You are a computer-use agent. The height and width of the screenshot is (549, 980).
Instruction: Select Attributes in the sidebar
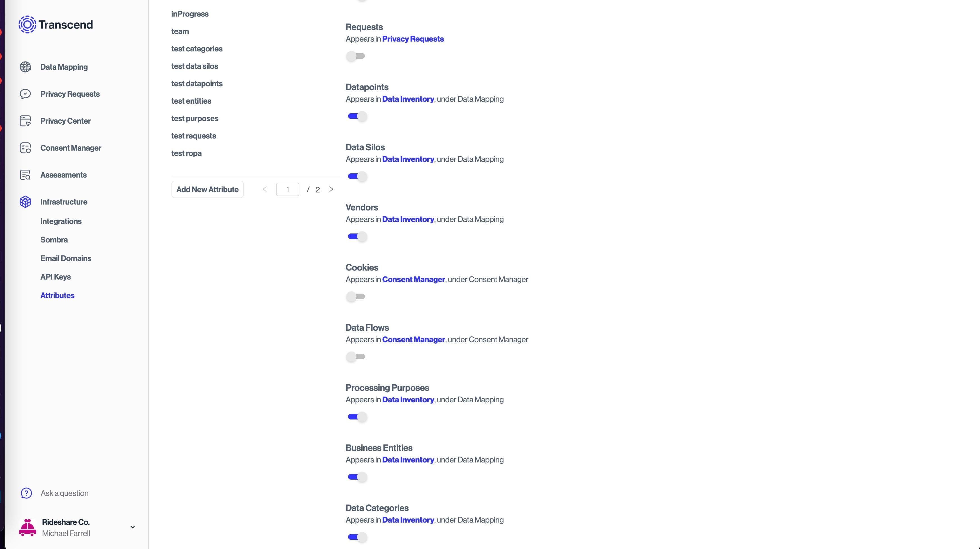[x=57, y=295]
